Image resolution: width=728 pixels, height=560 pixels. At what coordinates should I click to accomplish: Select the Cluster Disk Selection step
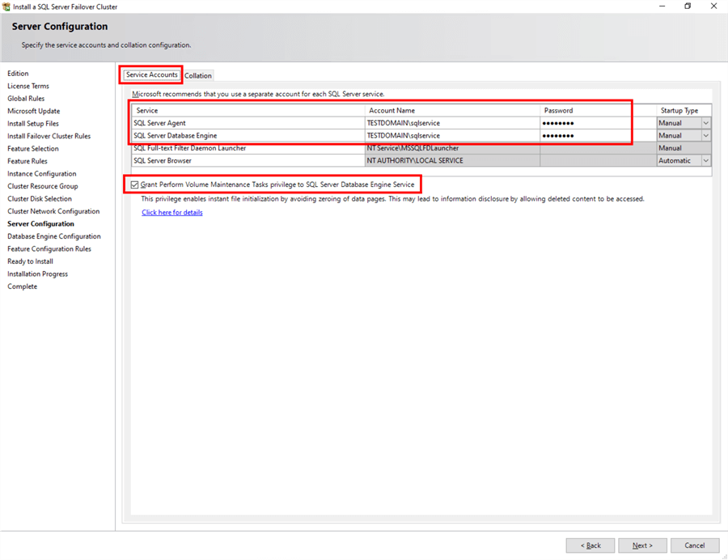tap(40, 199)
